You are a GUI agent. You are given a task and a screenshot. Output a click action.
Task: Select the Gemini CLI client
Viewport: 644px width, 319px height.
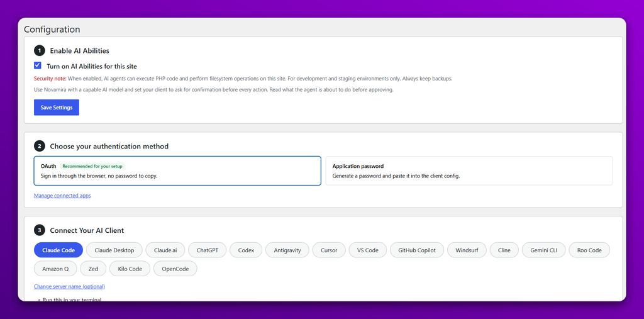[x=544, y=250]
